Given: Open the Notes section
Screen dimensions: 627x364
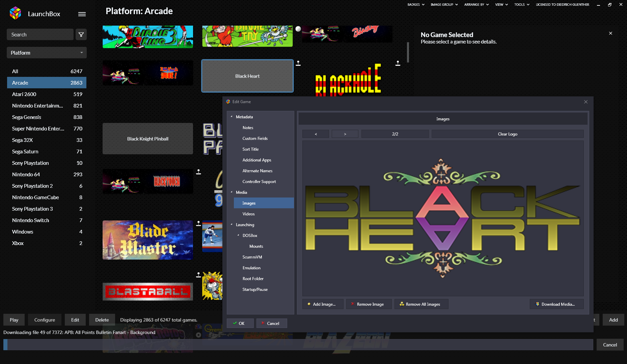Looking at the screenshot, I should [x=248, y=127].
